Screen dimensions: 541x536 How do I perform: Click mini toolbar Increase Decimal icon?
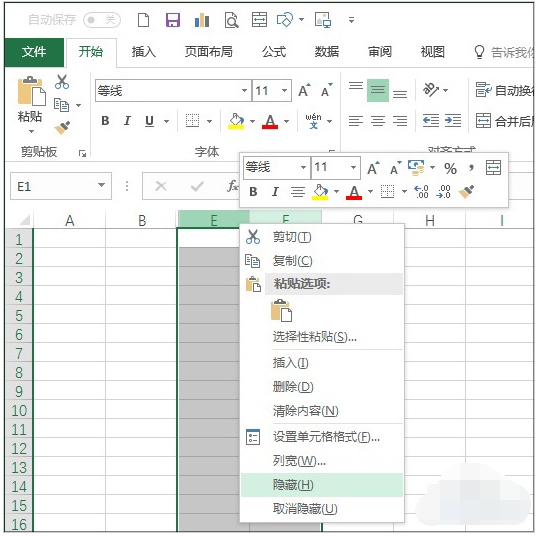click(x=422, y=191)
